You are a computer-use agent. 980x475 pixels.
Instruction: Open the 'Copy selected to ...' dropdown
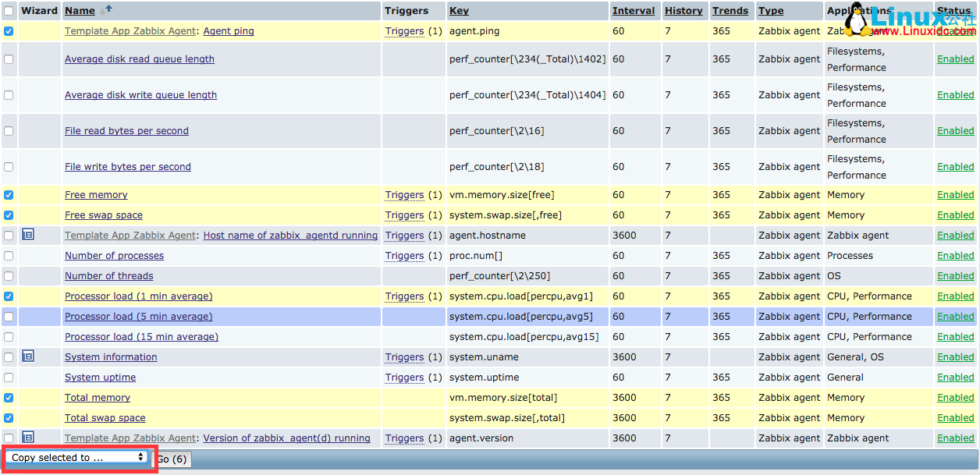78,457
